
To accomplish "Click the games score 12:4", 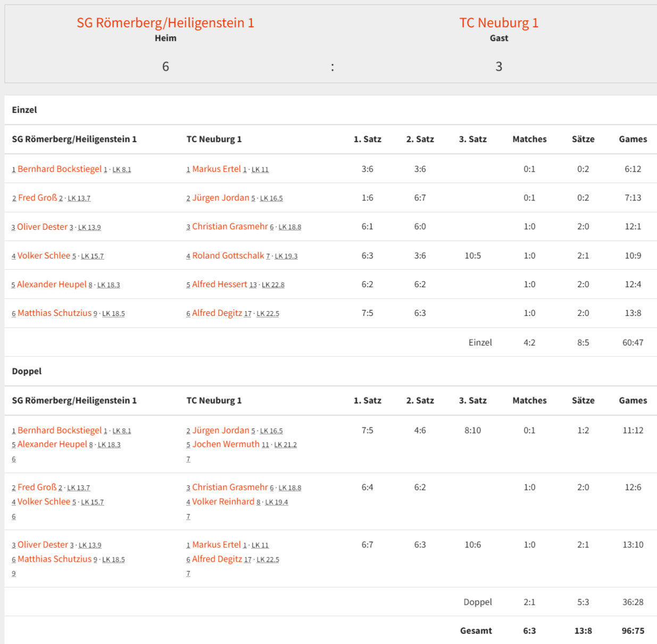I will click(x=633, y=285).
